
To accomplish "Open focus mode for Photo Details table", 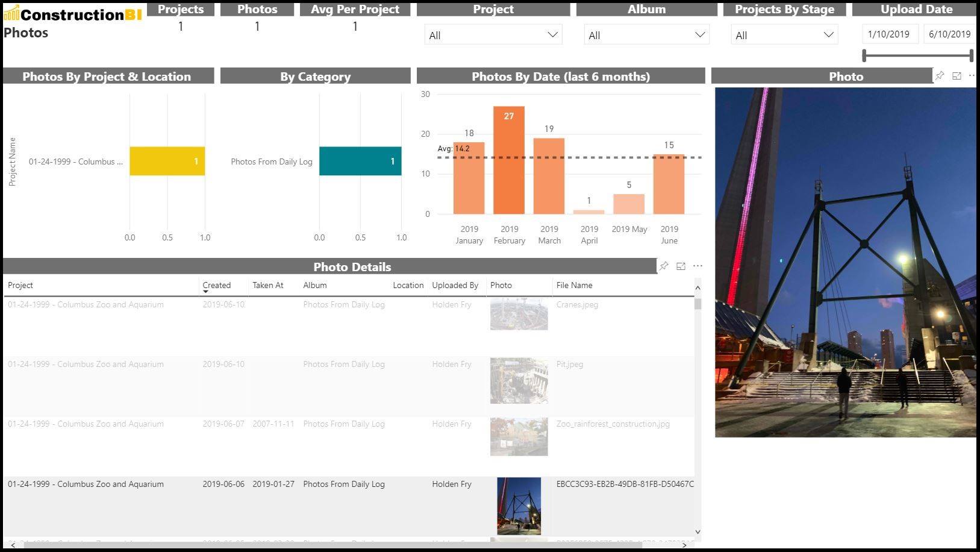I will [x=681, y=266].
